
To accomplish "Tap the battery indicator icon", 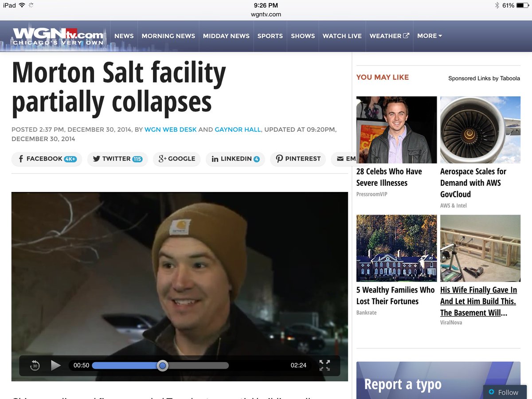I will [523, 5].
